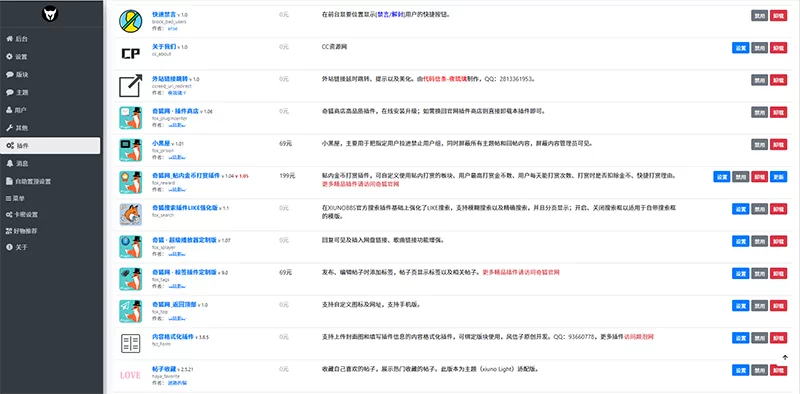Open the 关于我们 plugin title link
Image resolution: width=800 pixels, height=394 pixels.
[164, 46]
